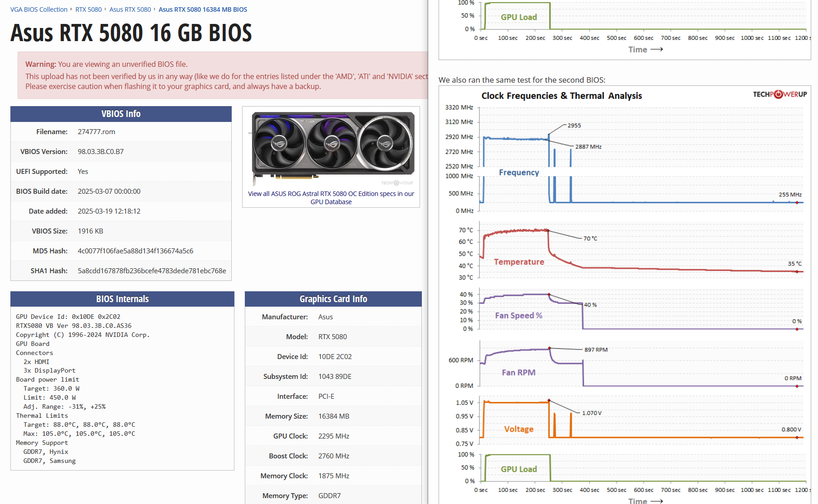Click the Asus RTX 5080 16384 MB BIOS breadcrumb

[203, 9]
